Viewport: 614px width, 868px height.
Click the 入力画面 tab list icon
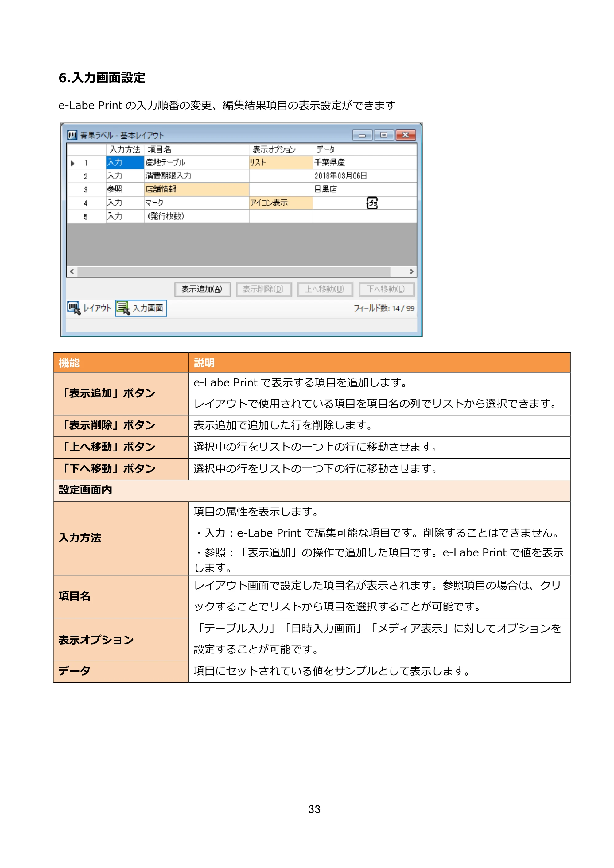click(123, 308)
